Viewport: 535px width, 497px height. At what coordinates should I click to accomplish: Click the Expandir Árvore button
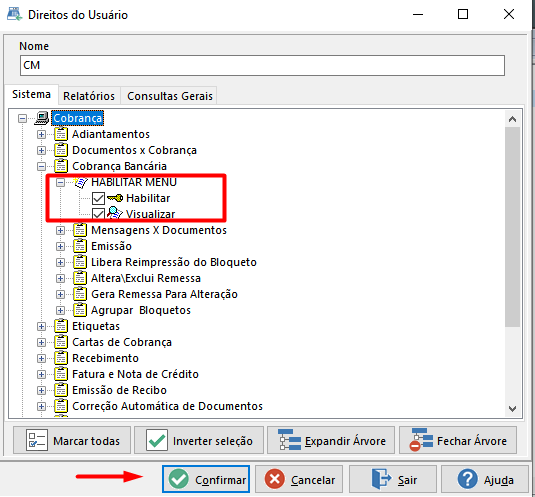tap(331, 440)
